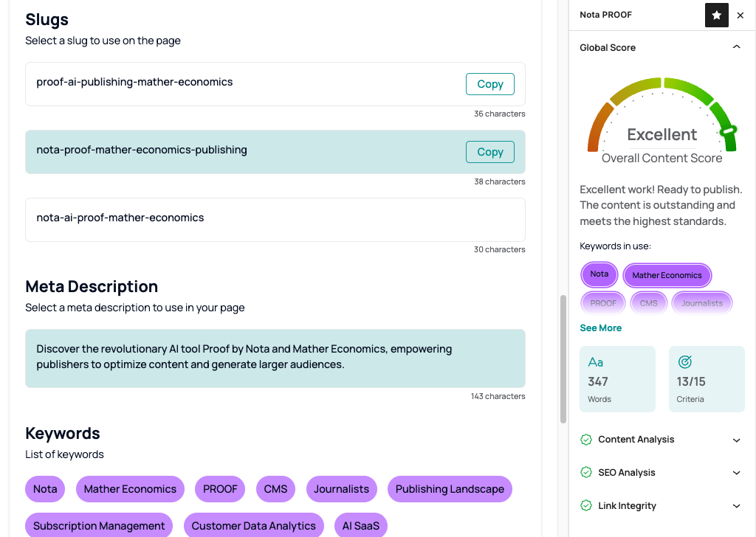Expand the Link Integrity section chevron

pos(736,506)
